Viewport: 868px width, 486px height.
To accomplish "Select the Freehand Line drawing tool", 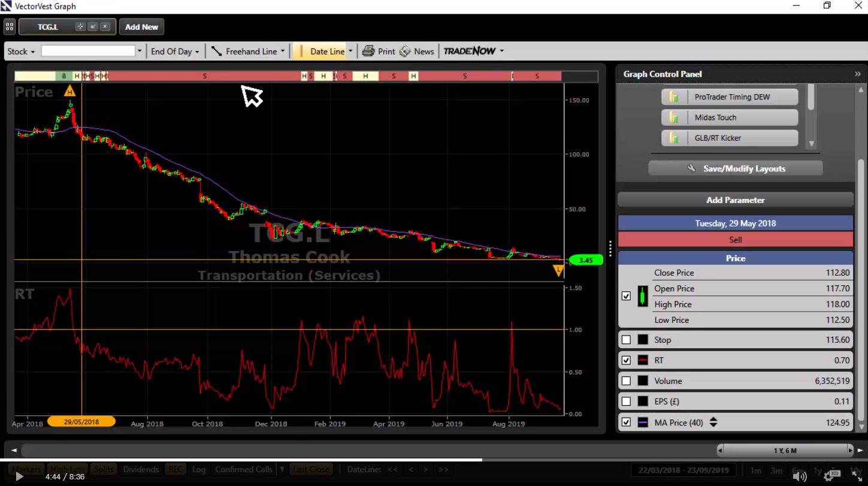I will tap(244, 52).
